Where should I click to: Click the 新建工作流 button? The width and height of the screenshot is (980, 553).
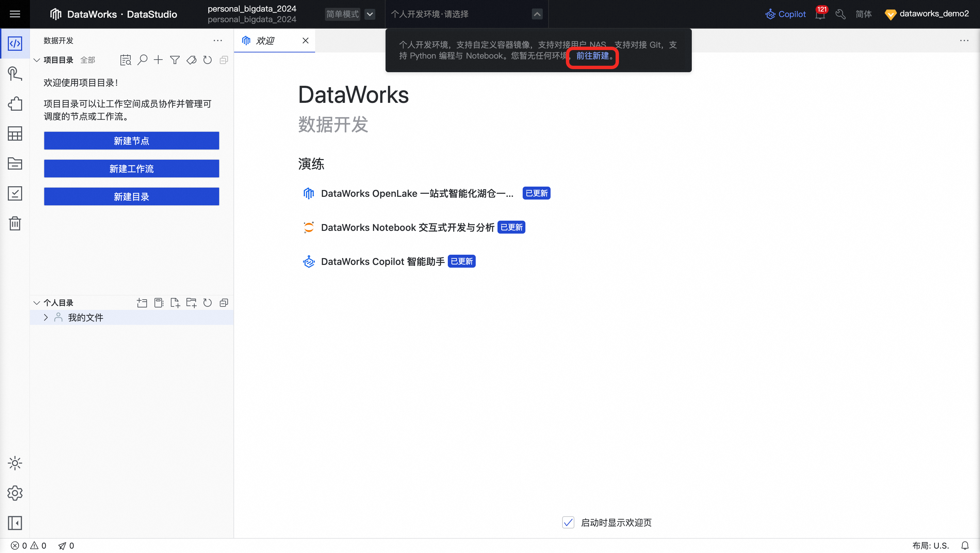(x=131, y=169)
